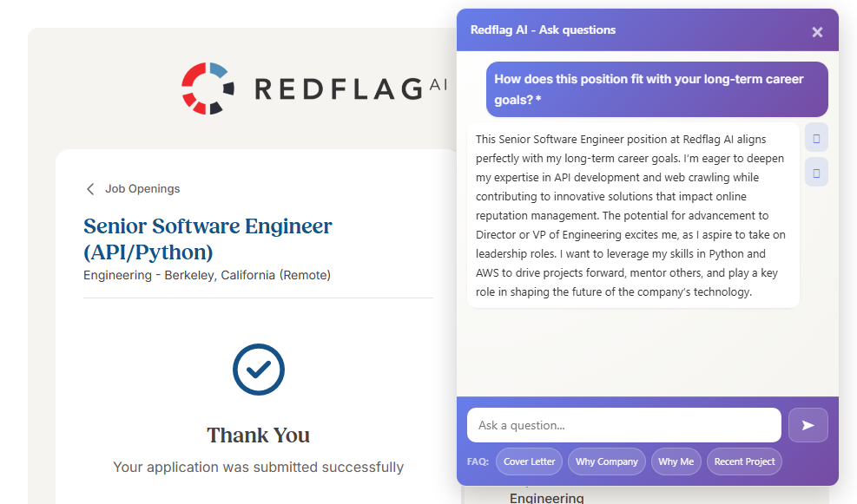
Task: Click the back chevron beside Job Openings
Action: pos(90,189)
